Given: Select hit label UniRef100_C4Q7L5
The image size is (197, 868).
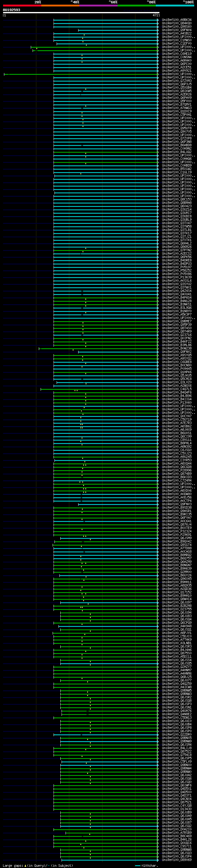Looking at the screenshot, I should click(x=177, y=389).
